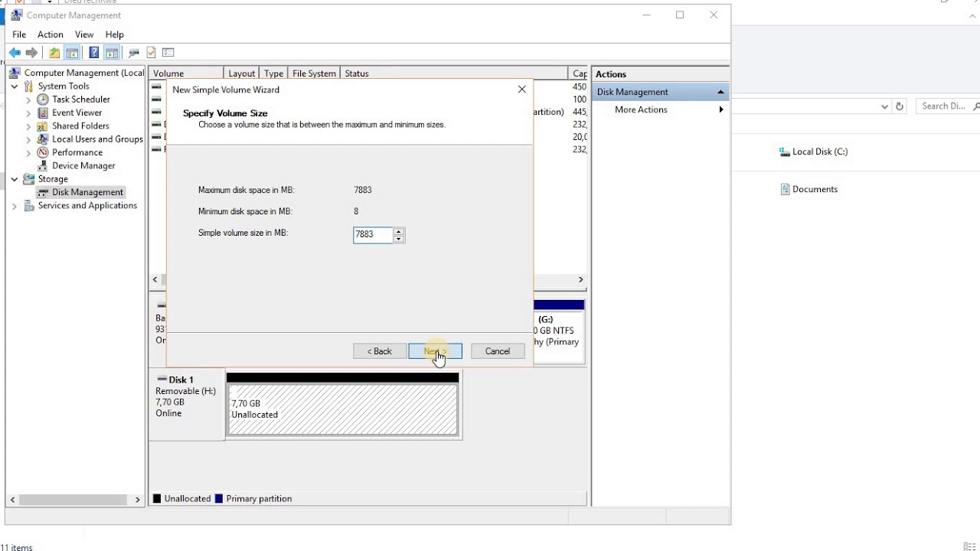Click the simple volume size input field

(373, 234)
